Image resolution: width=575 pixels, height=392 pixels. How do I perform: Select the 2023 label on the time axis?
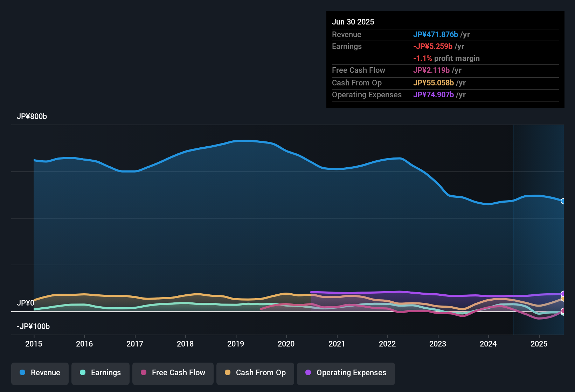[438, 344]
